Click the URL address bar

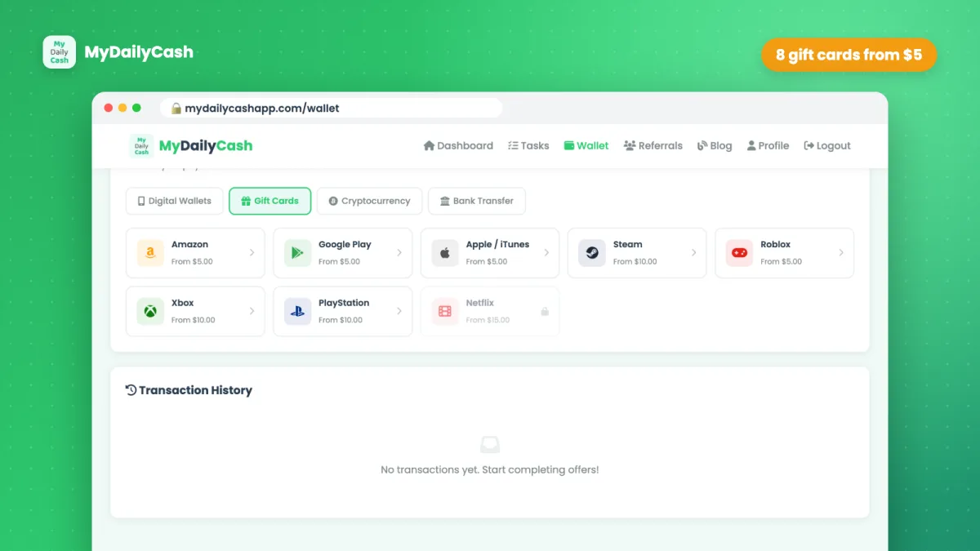(331, 108)
